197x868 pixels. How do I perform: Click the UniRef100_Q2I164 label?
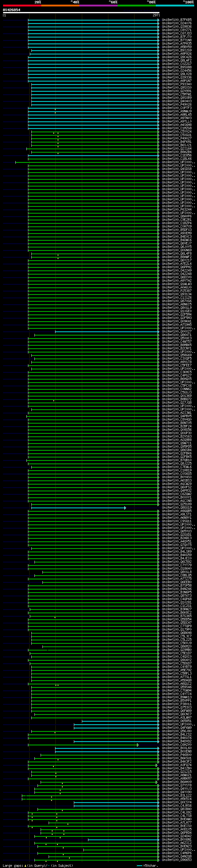177,148
